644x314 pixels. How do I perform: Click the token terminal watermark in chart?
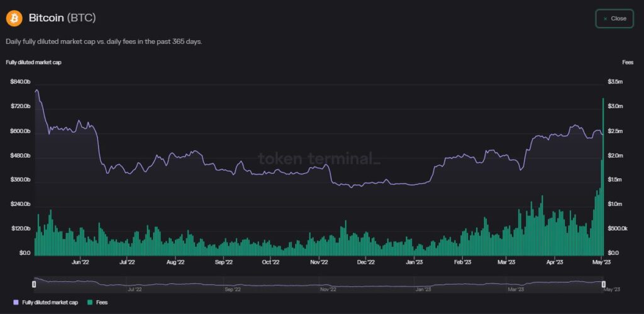(x=319, y=158)
